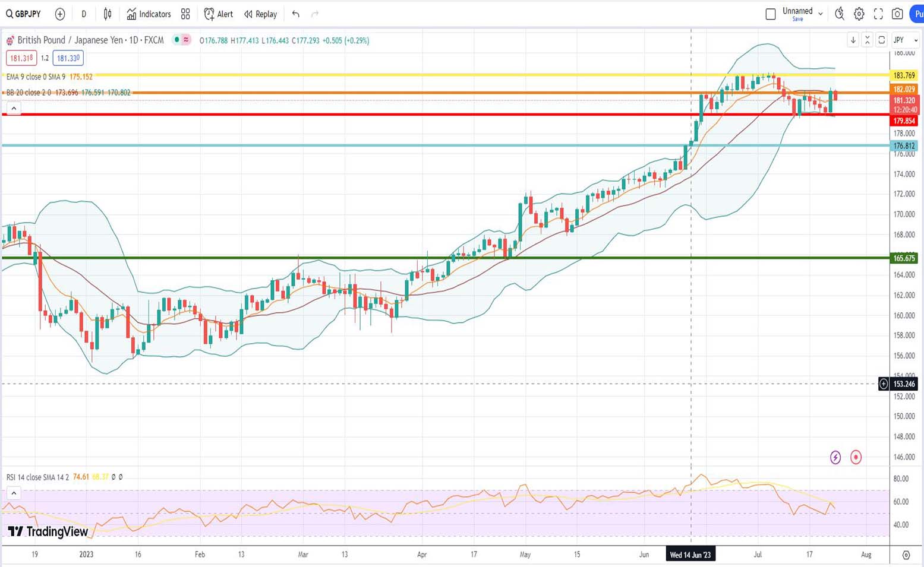Screen dimensions: 924x567
Task: Toggle the market status indicator pill
Action: pos(181,40)
